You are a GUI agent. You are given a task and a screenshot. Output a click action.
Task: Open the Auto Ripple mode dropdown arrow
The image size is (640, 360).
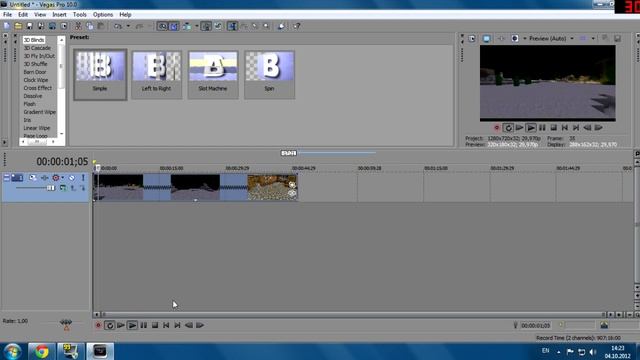click(196, 26)
